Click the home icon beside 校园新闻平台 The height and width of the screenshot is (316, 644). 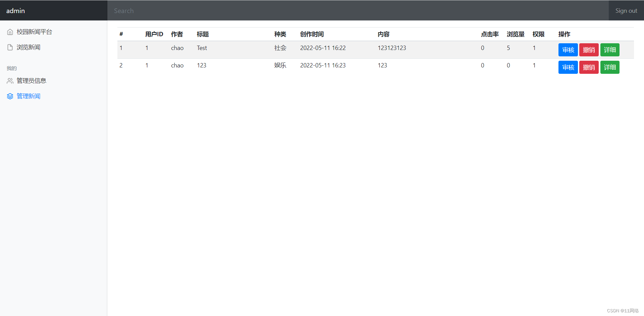pos(10,32)
